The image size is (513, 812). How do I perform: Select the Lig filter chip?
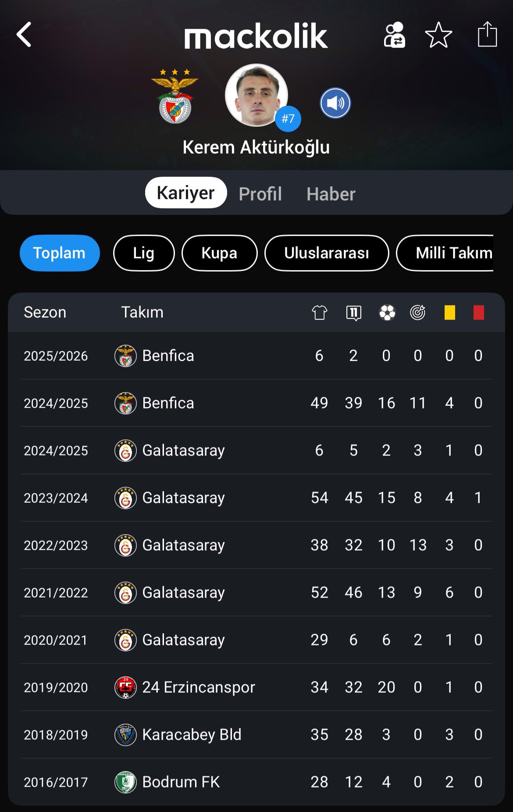point(144,253)
